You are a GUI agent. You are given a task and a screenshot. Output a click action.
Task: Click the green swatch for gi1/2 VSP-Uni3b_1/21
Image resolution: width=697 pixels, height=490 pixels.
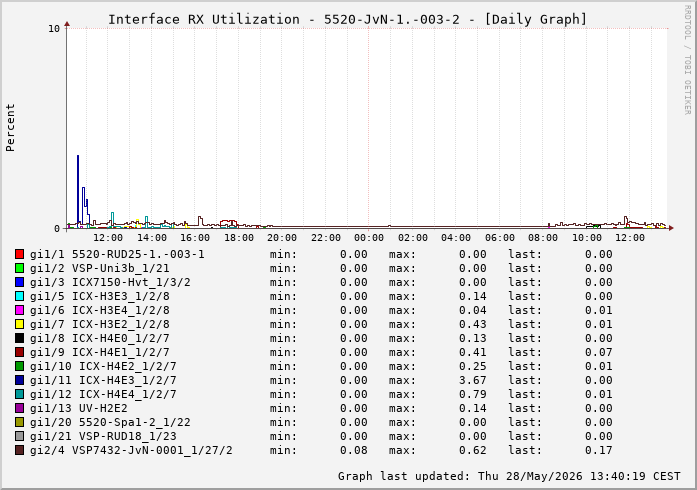[x=19, y=268]
